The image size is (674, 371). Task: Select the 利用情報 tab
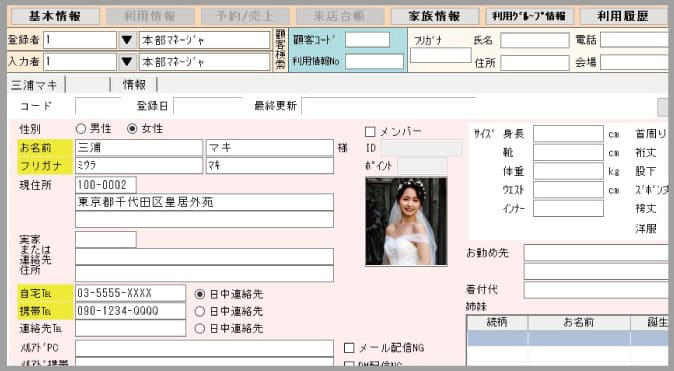coord(150,16)
